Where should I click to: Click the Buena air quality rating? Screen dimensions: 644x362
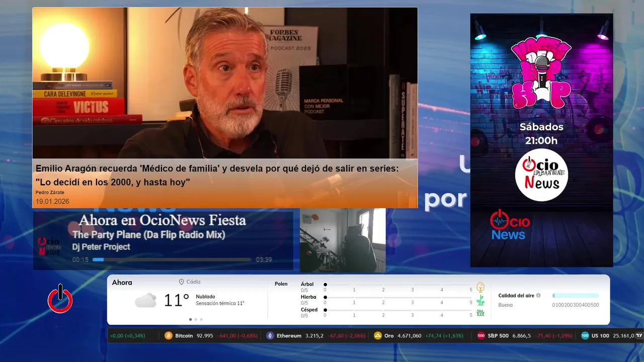tap(505, 305)
